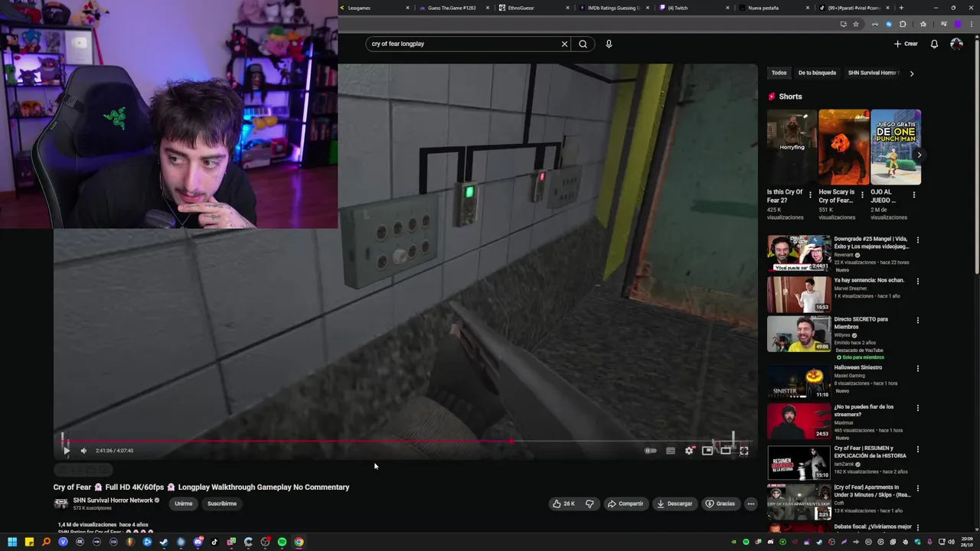Enable theater mode in the player
Viewport: 980px width, 551px height.
[726, 451]
